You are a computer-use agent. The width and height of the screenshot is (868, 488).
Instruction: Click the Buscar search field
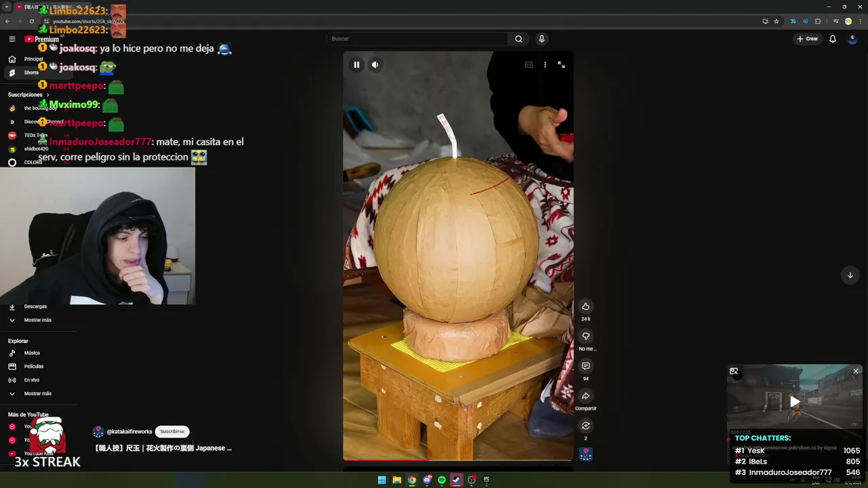tap(417, 39)
